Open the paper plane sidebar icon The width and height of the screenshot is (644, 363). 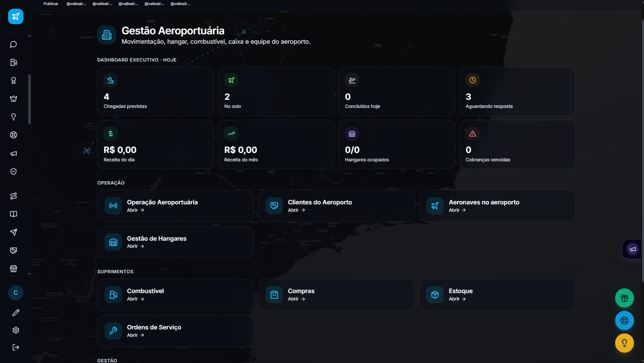click(13, 232)
